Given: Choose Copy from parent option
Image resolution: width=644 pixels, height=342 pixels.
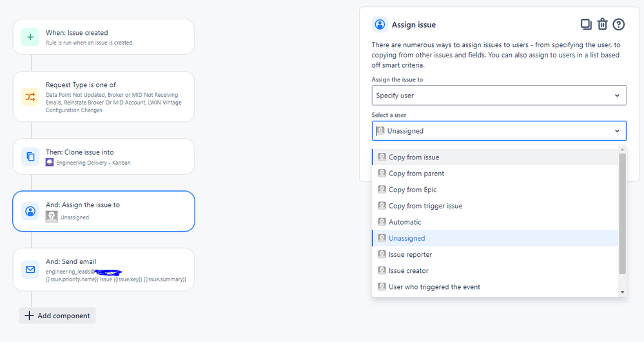Looking at the screenshot, I should tap(495, 174).
